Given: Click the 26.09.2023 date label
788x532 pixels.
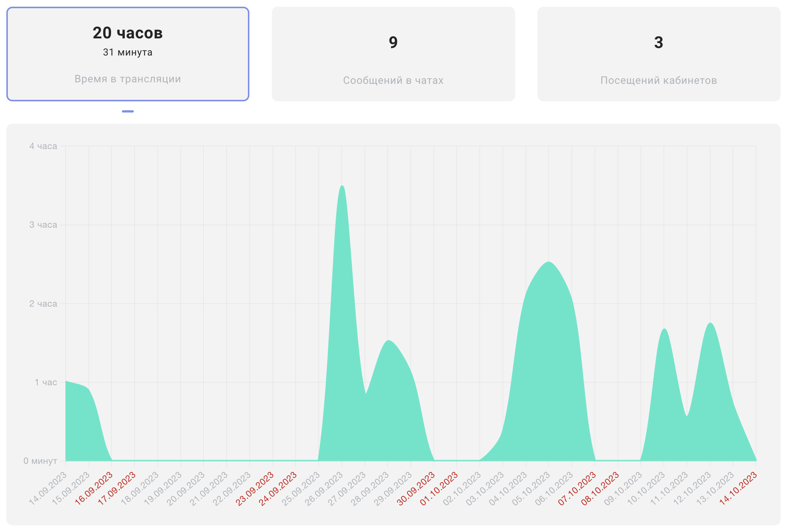Looking at the screenshot, I should (324, 488).
